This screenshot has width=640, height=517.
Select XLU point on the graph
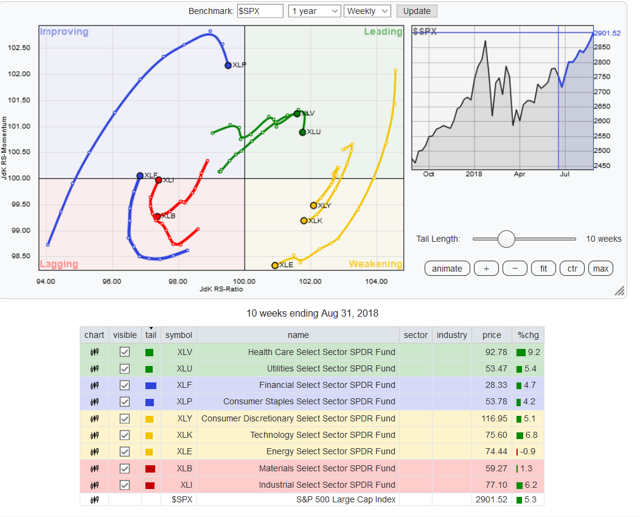302,132
